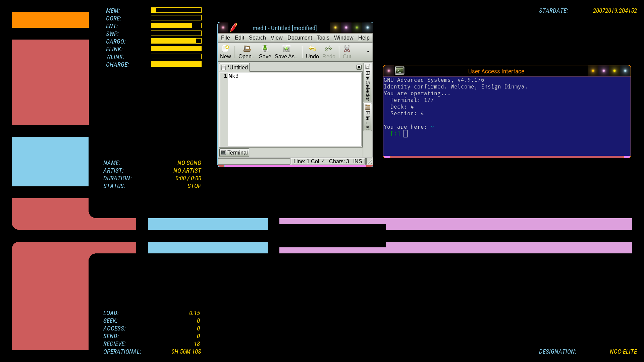The image size is (644, 362).
Task: Click the NCC-ELITE designation text
Action: (x=623, y=352)
